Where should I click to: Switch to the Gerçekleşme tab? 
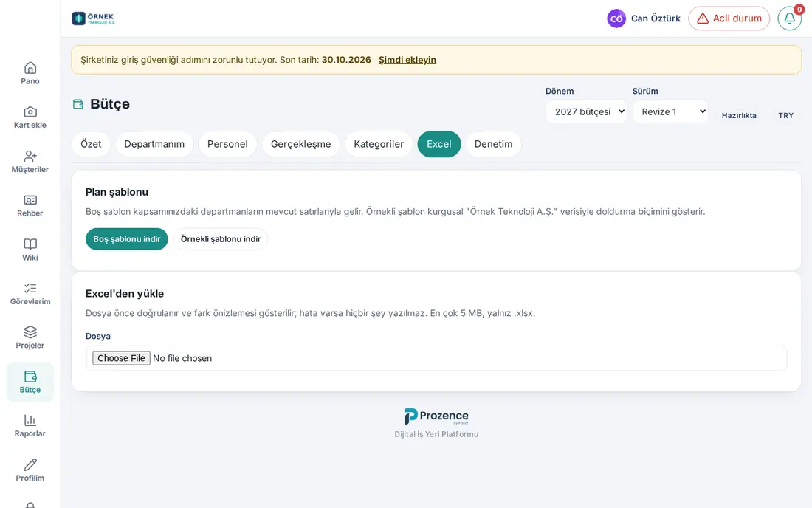point(301,144)
